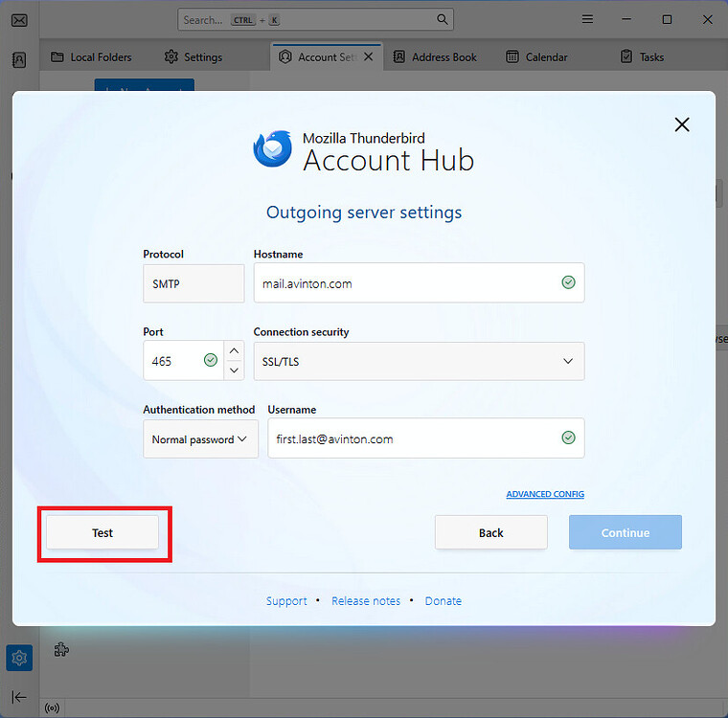728x718 pixels.
Task: Click the Thunderbird logo
Action: [273, 148]
